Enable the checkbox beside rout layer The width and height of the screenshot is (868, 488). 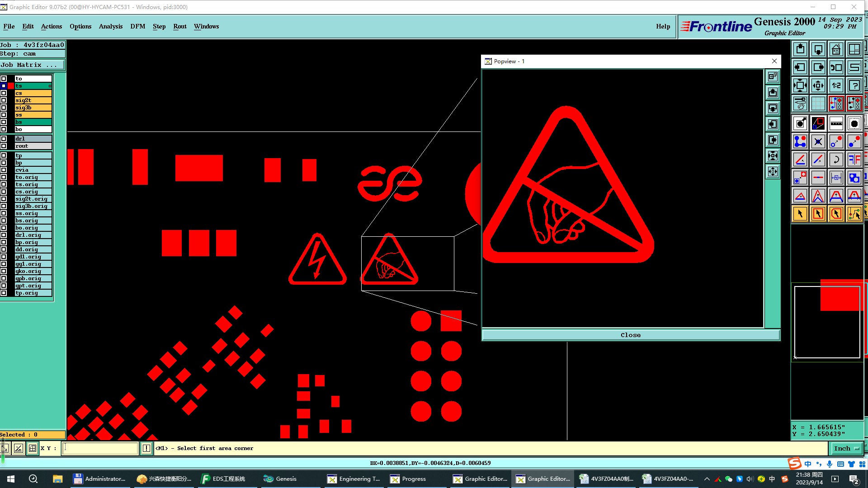(x=4, y=146)
